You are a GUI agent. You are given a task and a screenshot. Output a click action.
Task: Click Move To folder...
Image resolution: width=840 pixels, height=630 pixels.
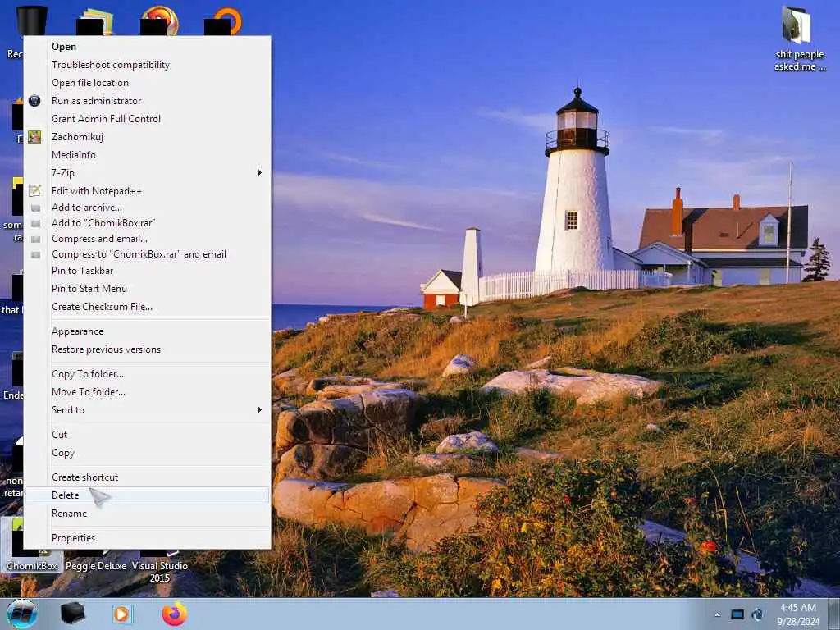[147, 392]
